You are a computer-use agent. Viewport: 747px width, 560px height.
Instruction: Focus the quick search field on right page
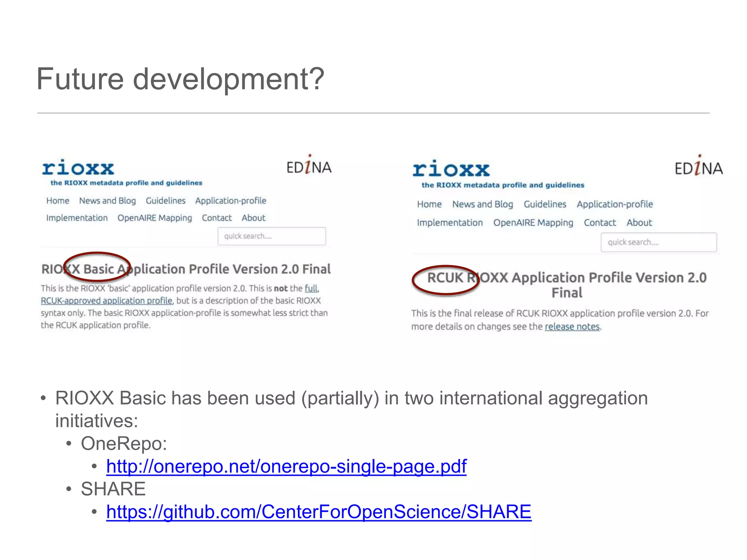(659, 242)
